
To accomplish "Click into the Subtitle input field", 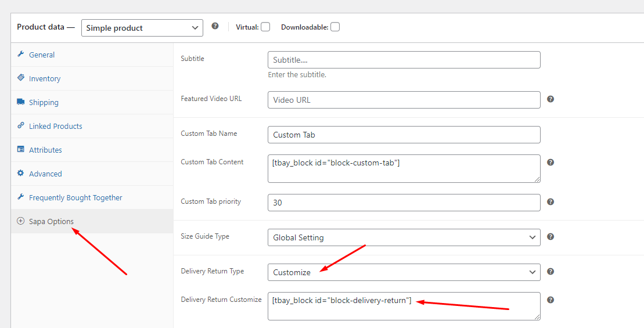I will (404, 60).
